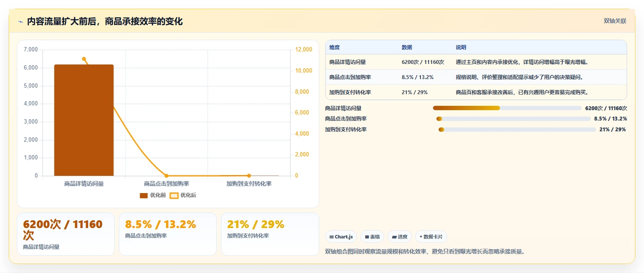Click table cell 21% / 29%
The image size is (644, 273).
tap(415, 92)
